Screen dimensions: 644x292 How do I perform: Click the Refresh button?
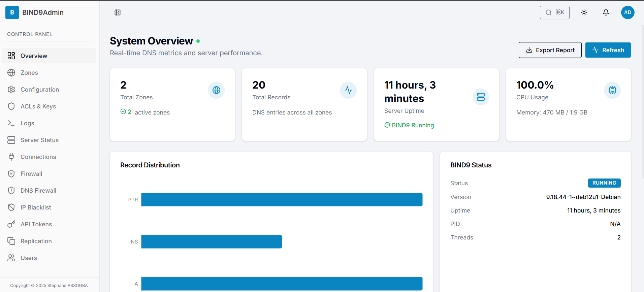[608, 50]
